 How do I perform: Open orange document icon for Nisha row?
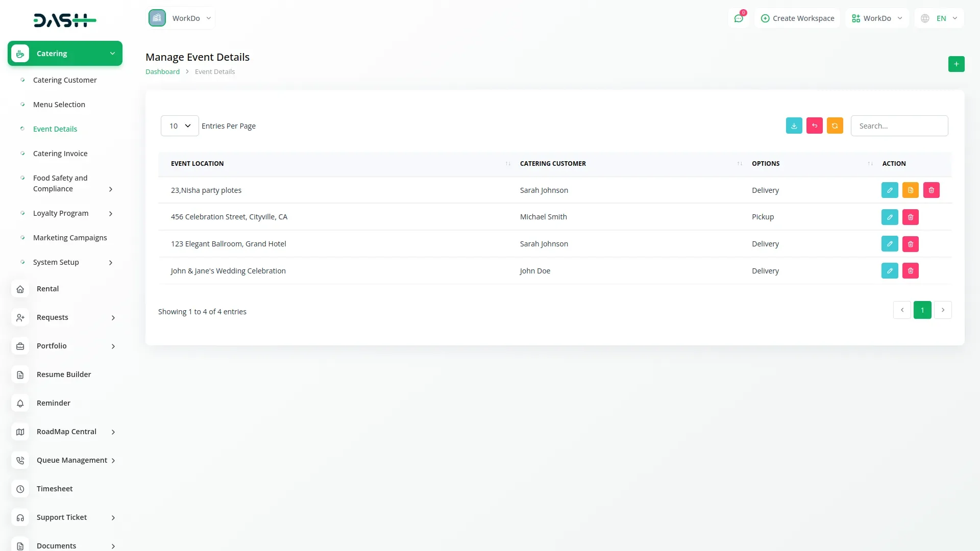click(910, 190)
